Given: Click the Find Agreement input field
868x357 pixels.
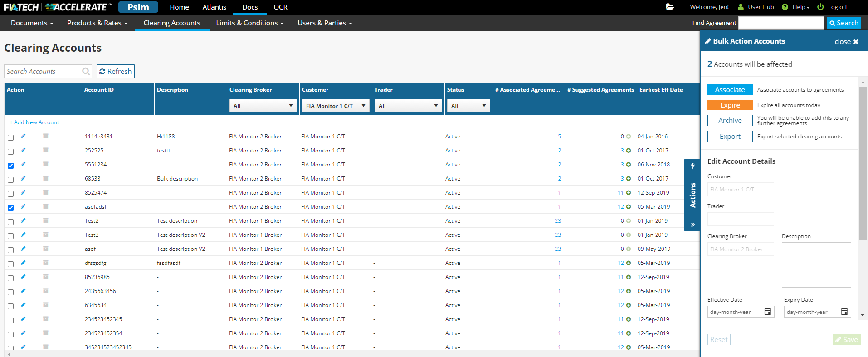Looking at the screenshot, I should 781,23.
